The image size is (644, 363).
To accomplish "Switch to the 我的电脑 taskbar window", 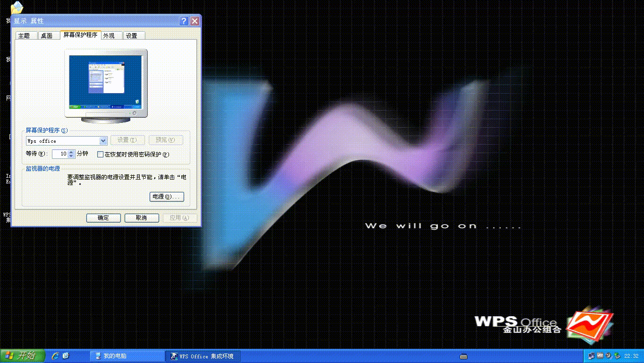I will (127, 356).
